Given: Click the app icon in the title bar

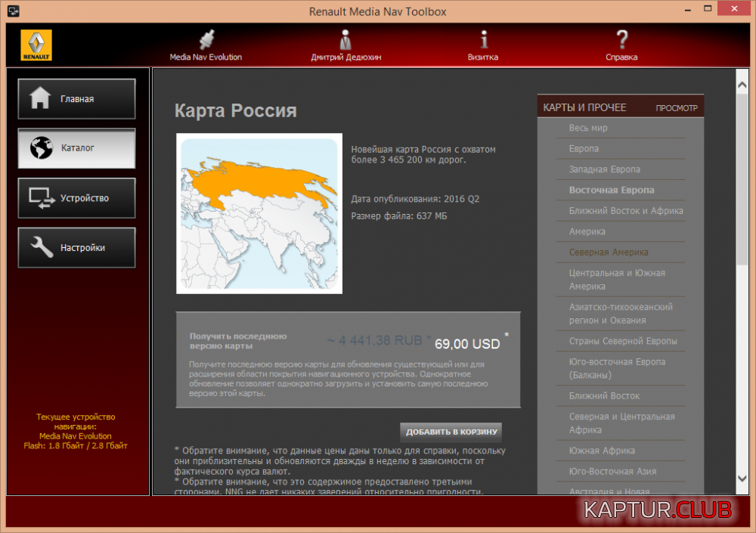Looking at the screenshot, I should tap(14, 11).
